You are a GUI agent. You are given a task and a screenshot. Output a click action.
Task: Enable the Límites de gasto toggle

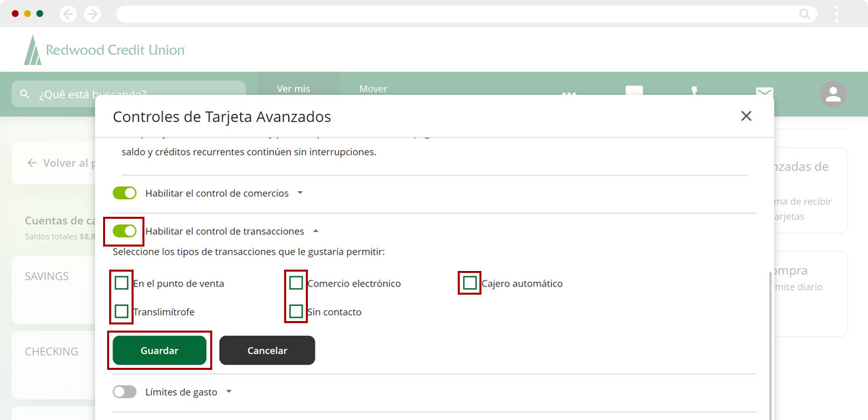pyautogui.click(x=125, y=392)
